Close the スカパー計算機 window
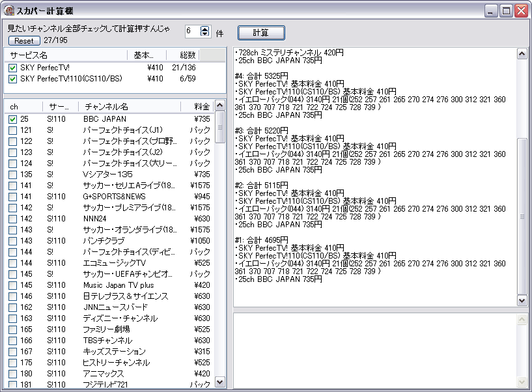The image size is (532, 392). [521, 11]
